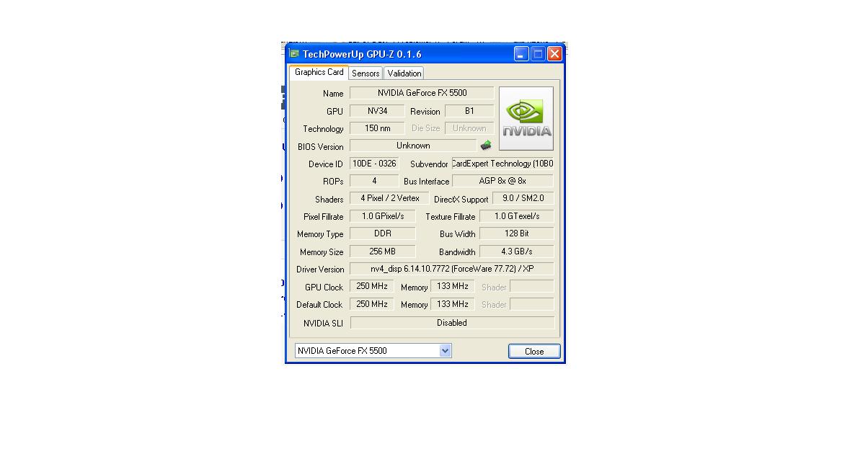Click the Memory Size label
868x472 pixels.
322,252
